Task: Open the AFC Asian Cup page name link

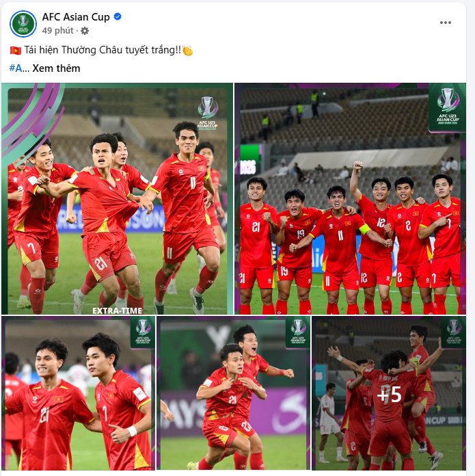Action: 76,17
